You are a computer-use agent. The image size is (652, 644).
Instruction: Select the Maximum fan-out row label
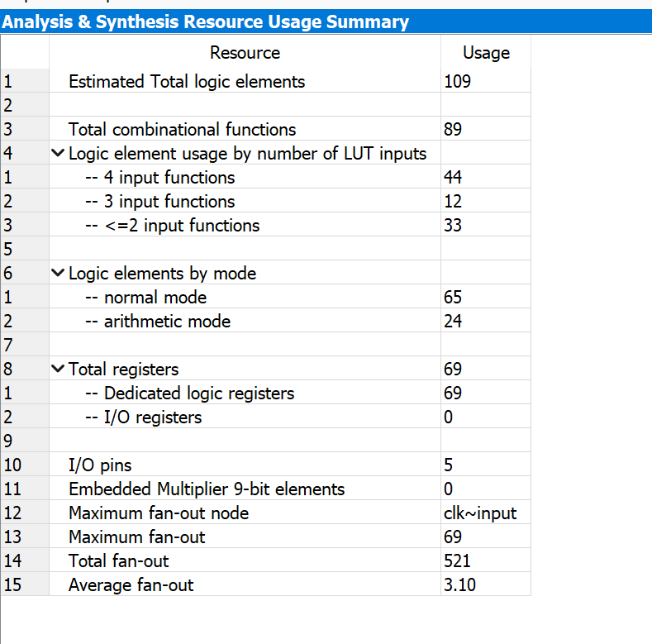coord(137,537)
